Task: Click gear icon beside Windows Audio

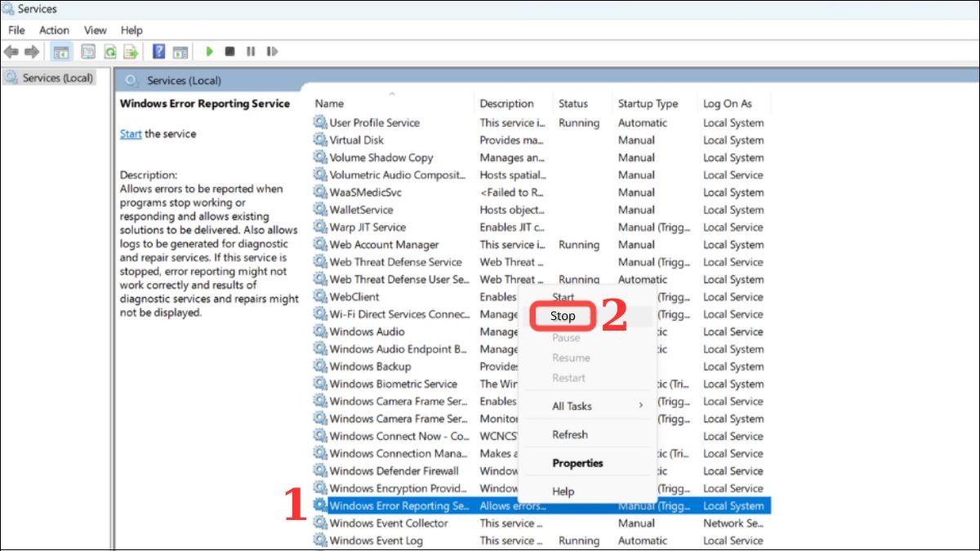Action: [319, 331]
